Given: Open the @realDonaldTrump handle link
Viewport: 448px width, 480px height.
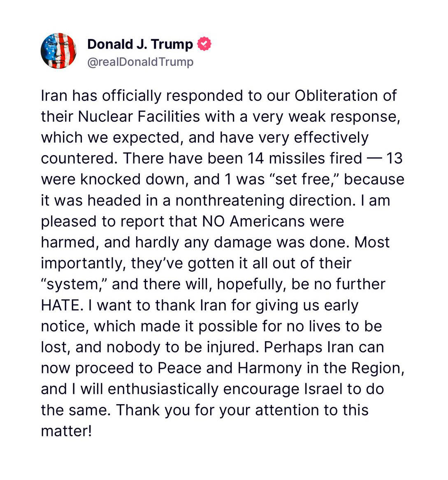Looking at the screenshot, I should [140, 62].
